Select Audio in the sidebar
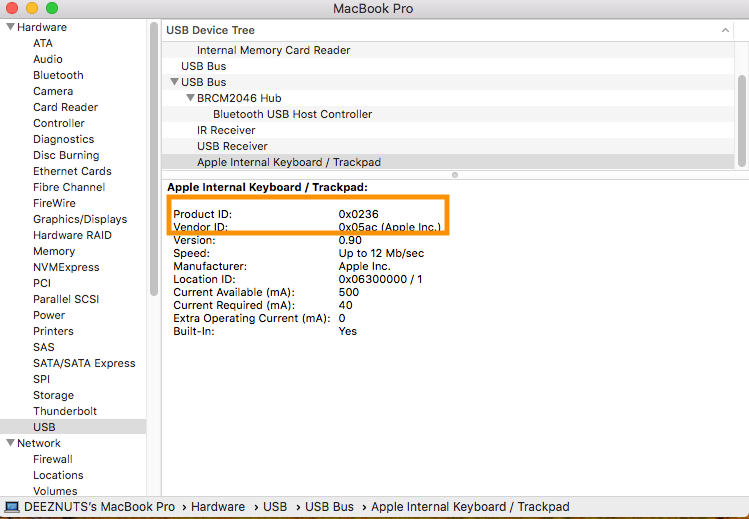The width and height of the screenshot is (749, 519). click(x=48, y=59)
